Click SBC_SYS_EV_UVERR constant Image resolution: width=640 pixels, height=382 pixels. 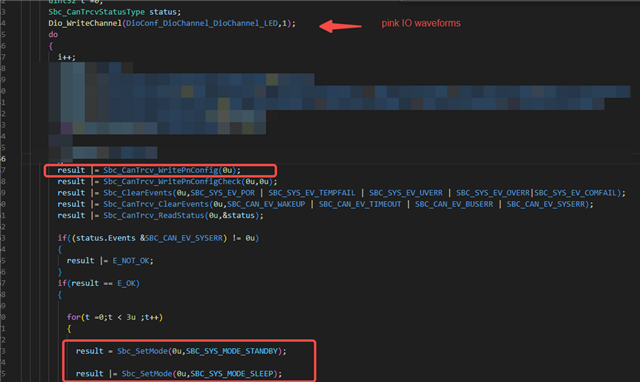pyautogui.click(x=406, y=193)
